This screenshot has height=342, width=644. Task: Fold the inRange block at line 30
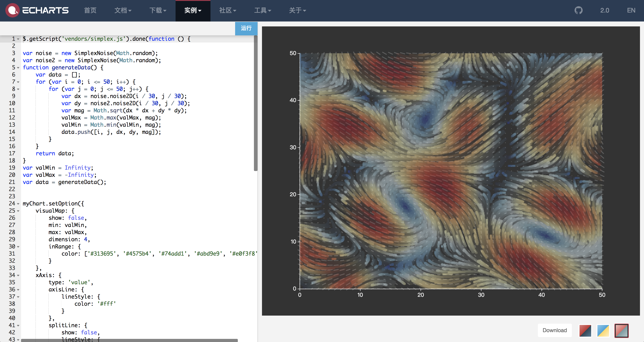(18, 247)
